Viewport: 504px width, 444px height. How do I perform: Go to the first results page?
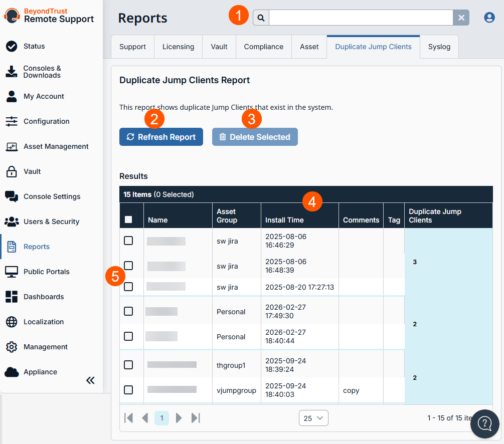coord(128,418)
